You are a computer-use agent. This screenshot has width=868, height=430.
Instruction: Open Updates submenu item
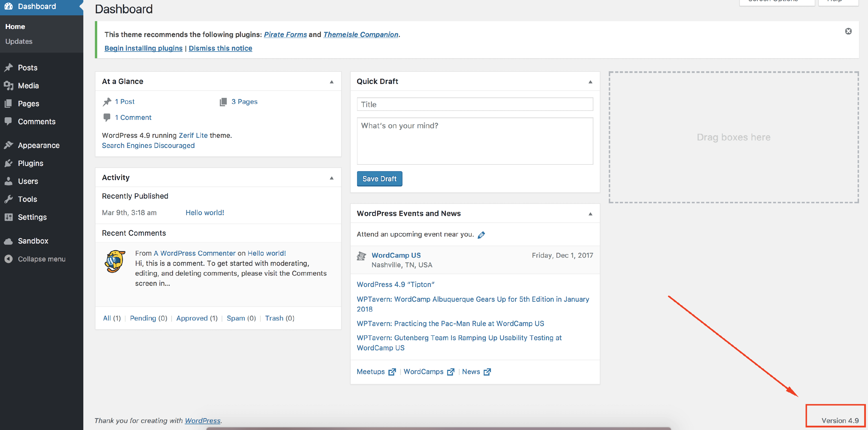pos(19,41)
